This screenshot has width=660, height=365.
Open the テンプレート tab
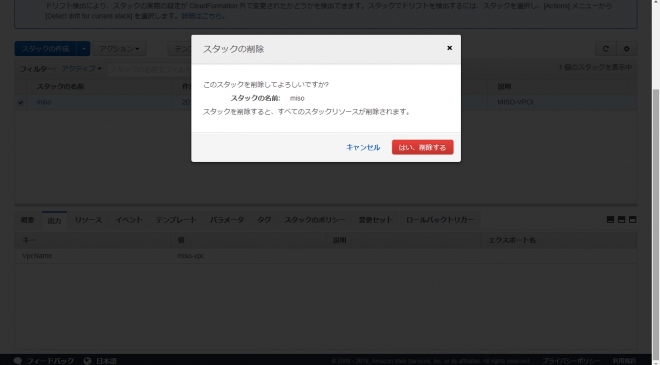coord(176,220)
